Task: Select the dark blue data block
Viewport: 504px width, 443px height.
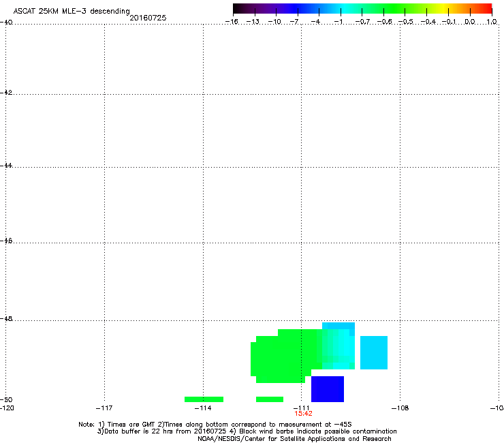Action: (328, 389)
